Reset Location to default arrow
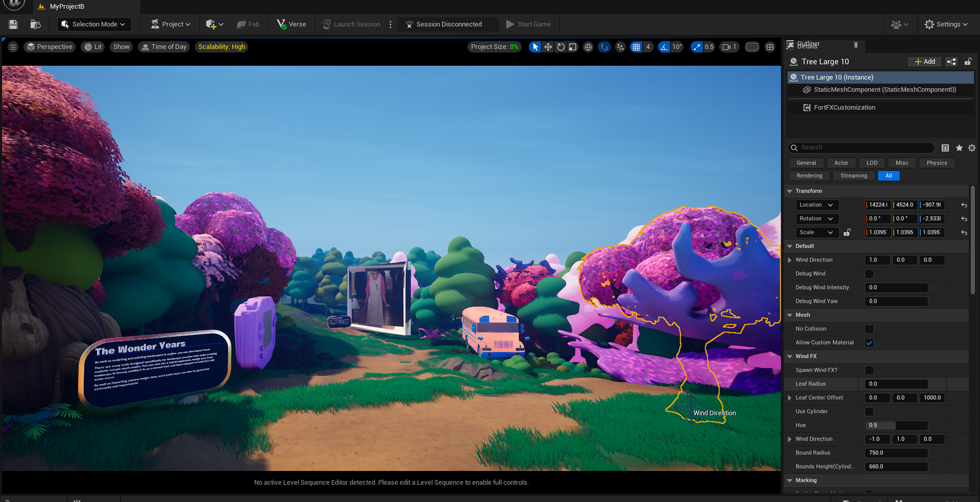The height and width of the screenshot is (502, 980). 964,205
